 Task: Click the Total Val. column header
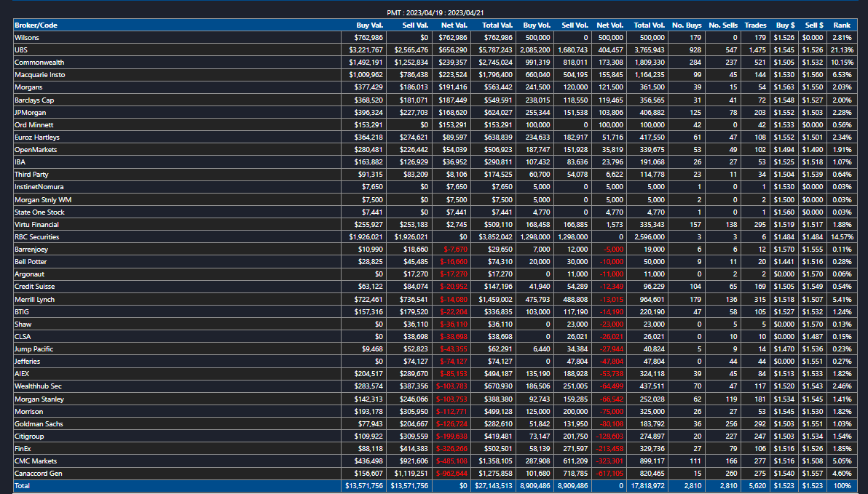[497, 25]
